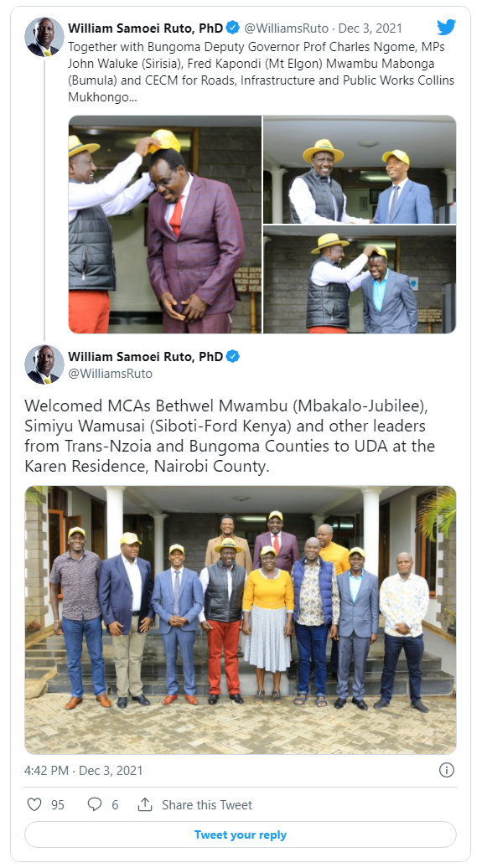Screen dimensions: 487x868
Task: Open the tweet info circle icon
Action: [x=447, y=770]
